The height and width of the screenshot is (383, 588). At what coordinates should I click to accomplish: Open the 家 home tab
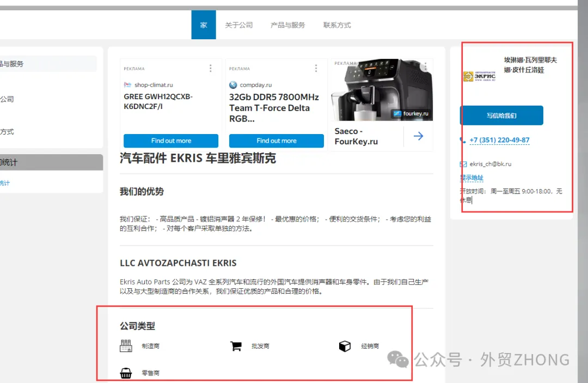tap(204, 25)
